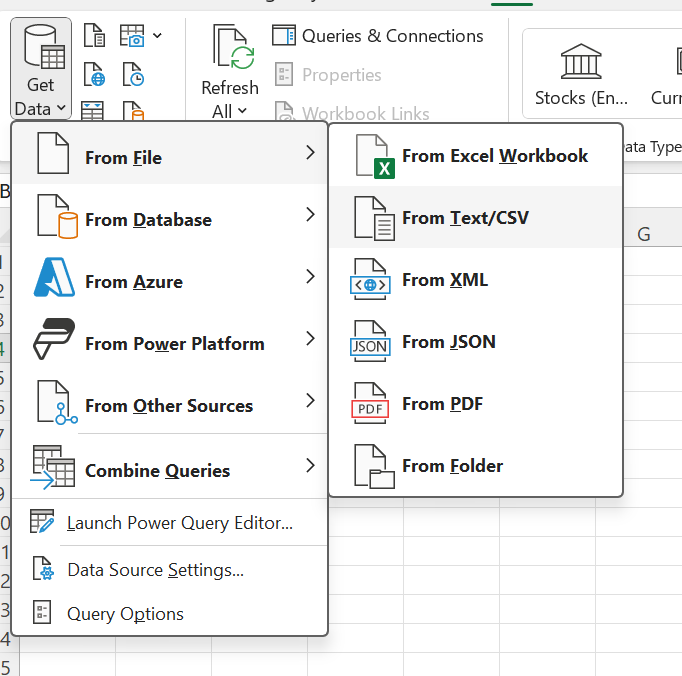Image resolution: width=682 pixels, height=676 pixels.
Task: Click the JSON file icon
Action: 370,341
